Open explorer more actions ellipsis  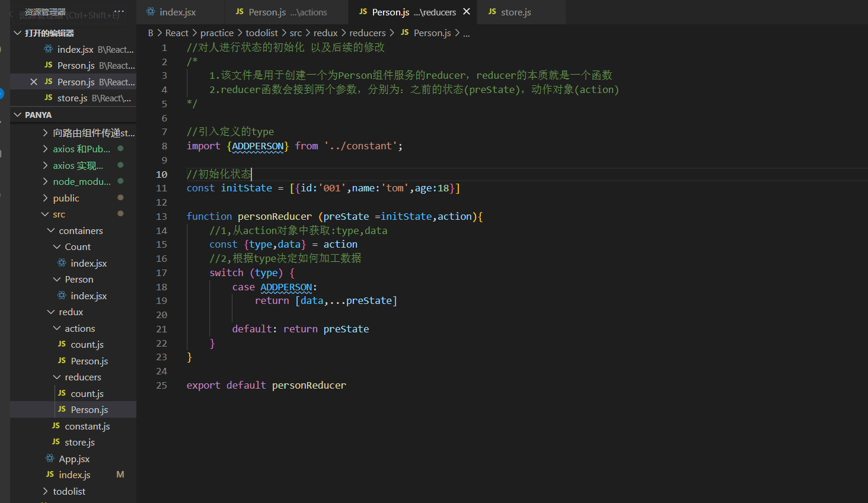(120, 11)
